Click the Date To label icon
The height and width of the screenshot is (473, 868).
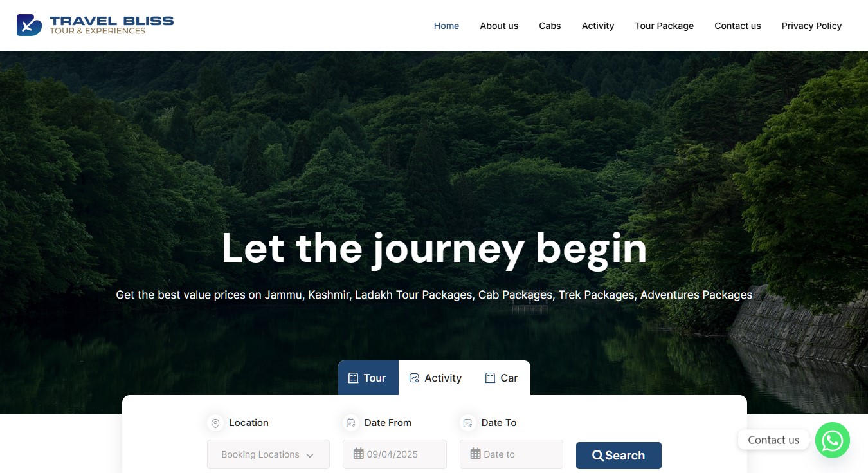pyautogui.click(x=468, y=423)
